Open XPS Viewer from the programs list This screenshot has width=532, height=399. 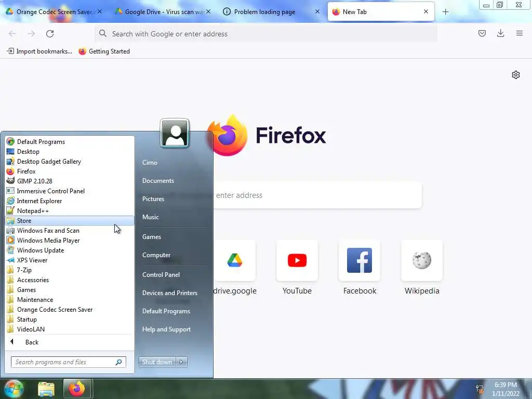point(70,260)
